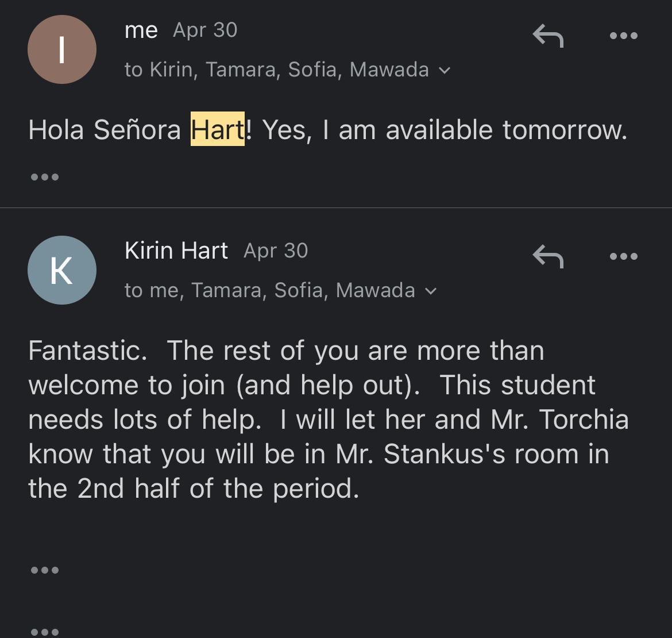Tap the "Apr 30" date beside "me"
Screen dimensions: 672x638
pos(205,30)
